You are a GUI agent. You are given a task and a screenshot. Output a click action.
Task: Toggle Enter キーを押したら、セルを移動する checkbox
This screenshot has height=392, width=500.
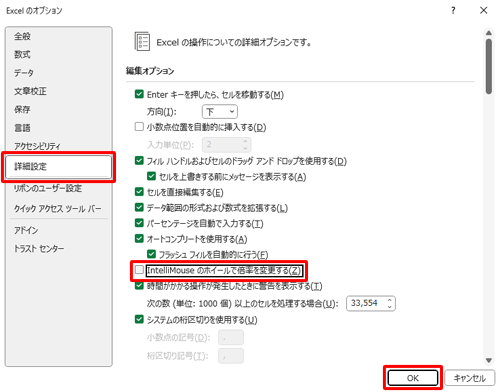pyautogui.click(x=139, y=94)
